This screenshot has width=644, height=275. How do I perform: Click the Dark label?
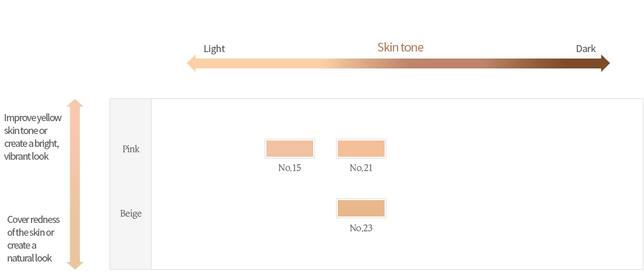(x=585, y=49)
